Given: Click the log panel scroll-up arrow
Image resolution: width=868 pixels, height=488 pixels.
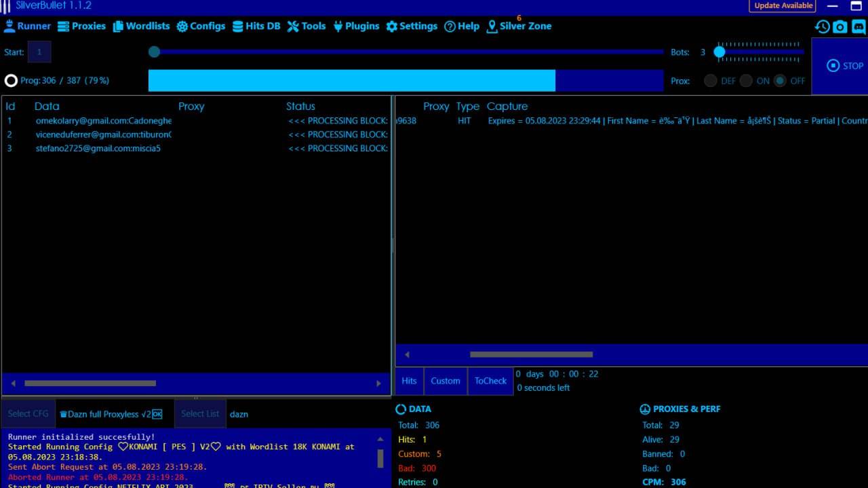Looking at the screenshot, I should click(380, 440).
